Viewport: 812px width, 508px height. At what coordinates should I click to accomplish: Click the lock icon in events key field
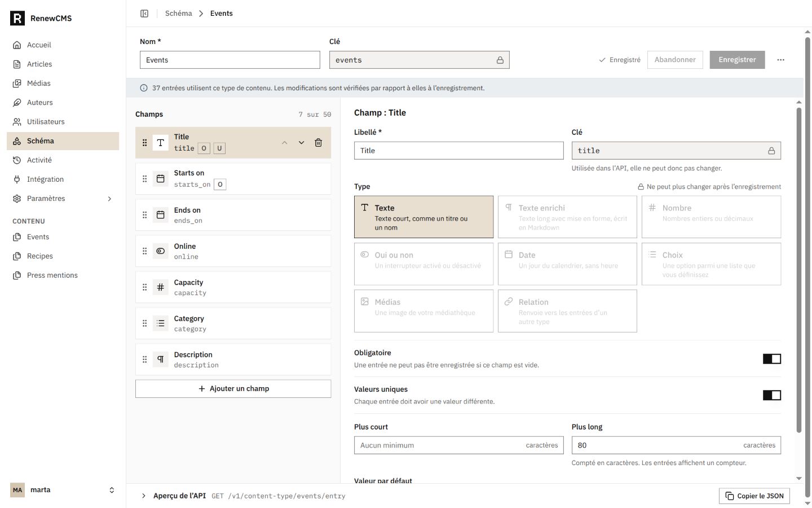tap(500, 60)
